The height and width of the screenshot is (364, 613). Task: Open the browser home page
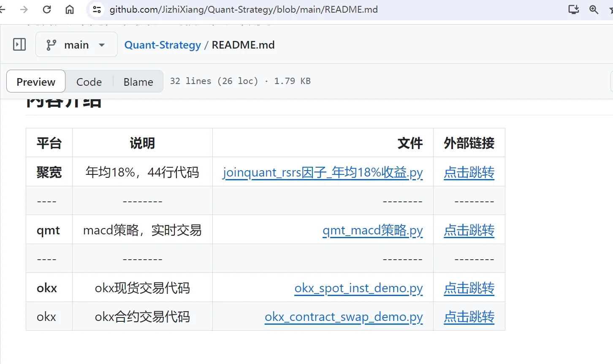[69, 9]
